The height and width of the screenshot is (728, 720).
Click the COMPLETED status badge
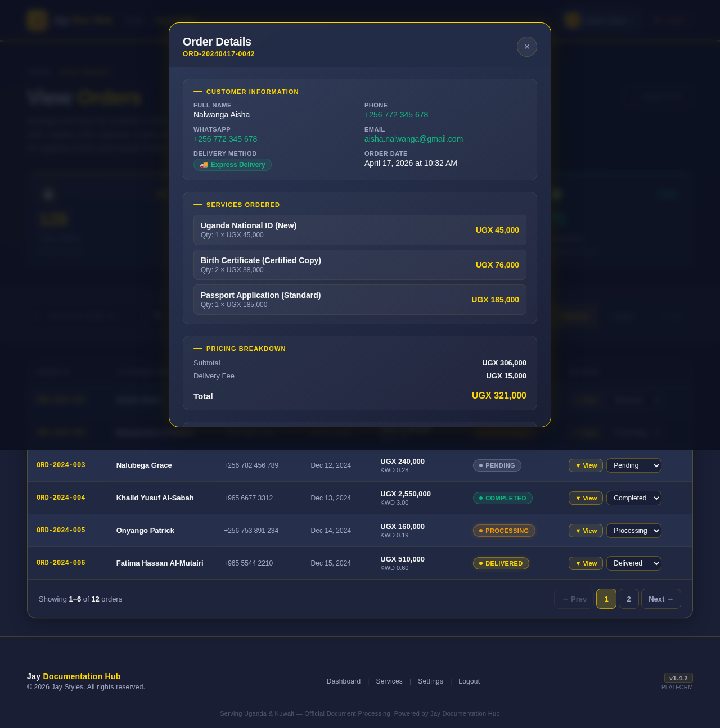[503, 498]
